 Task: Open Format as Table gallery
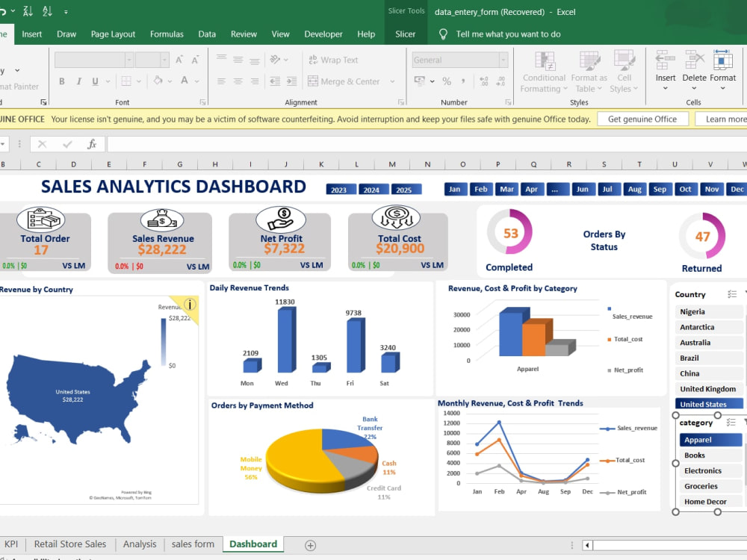589,72
